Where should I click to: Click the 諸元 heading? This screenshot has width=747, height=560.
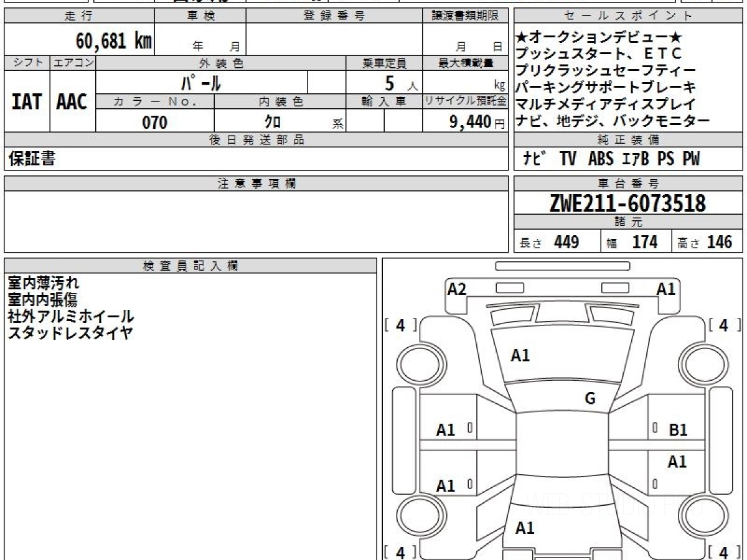point(629,223)
